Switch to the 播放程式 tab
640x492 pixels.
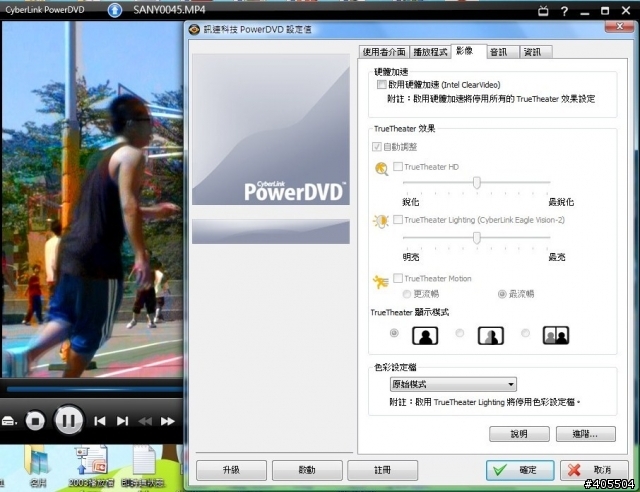pyautogui.click(x=430, y=52)
